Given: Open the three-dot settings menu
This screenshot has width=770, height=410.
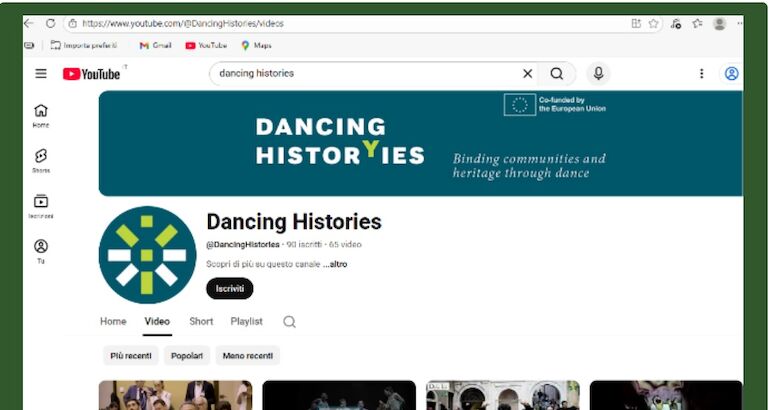Looking at the screenshot, I should pyautogui.click(x=701, y=73).
